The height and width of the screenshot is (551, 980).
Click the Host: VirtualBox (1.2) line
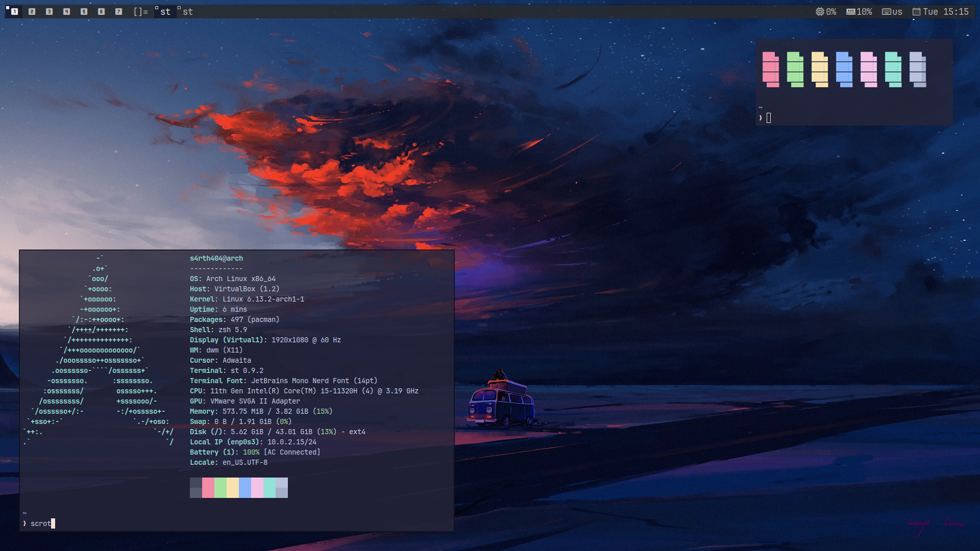pos(235,289)
